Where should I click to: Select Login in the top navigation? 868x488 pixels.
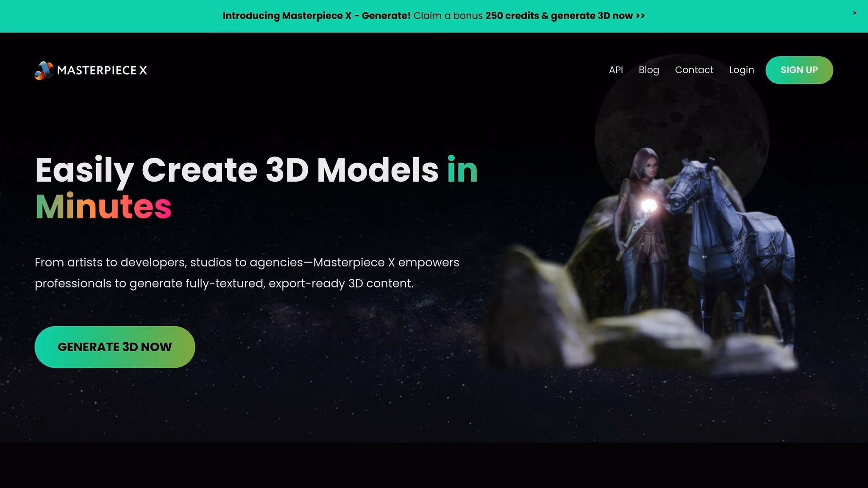tap(741, 70)
